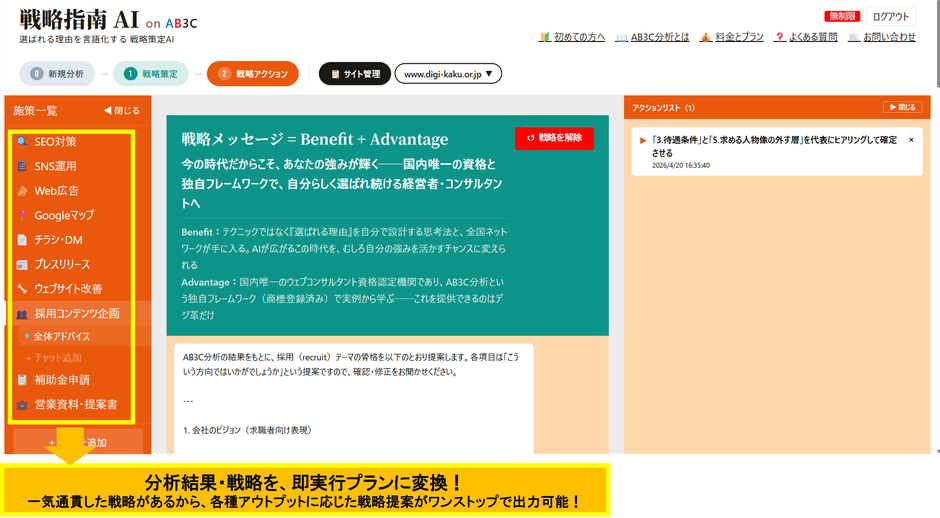Viewport: 940px width, 518px height.
Task: Open サイト管理 button
Action: (355, 74)
